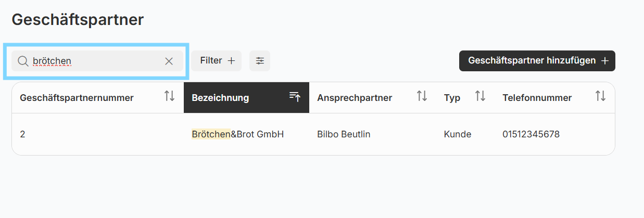
Task: Clear the search field with the X icon
Action: tap(169, 61)
